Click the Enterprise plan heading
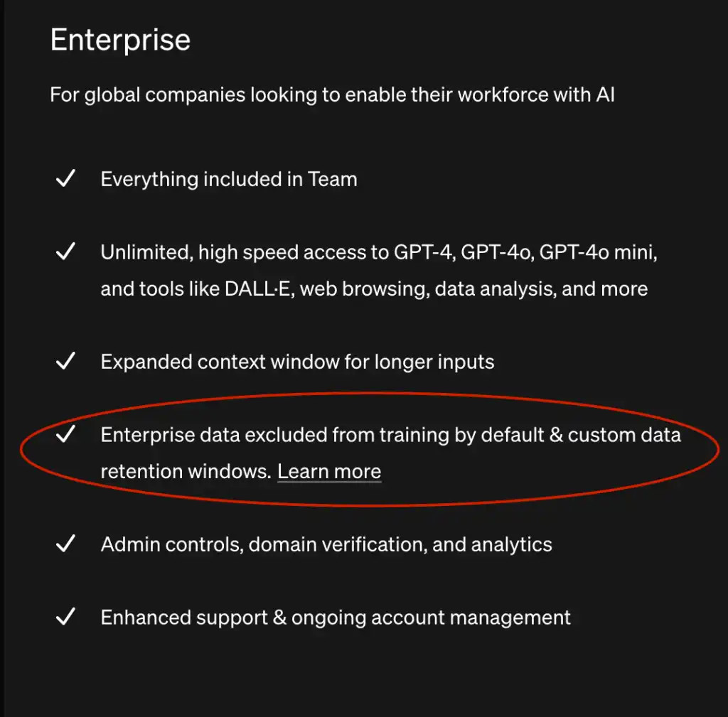The width and height of the screenshot is (728, 717). (x=120, y=40)
